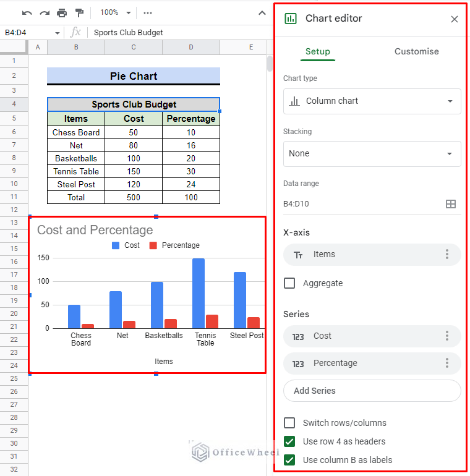Click the Undo arrow icon
This screenshot has height=476, width=470.
(27, 12)
